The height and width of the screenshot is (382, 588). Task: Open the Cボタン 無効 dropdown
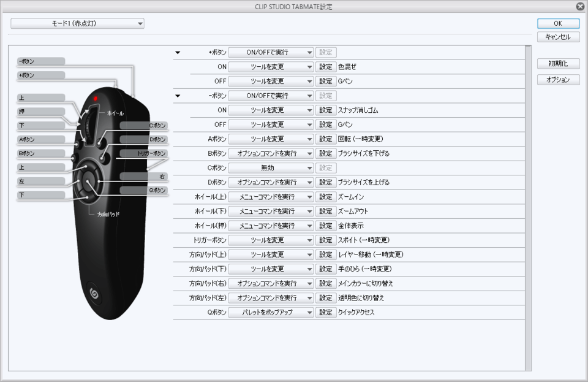point(271,168)
